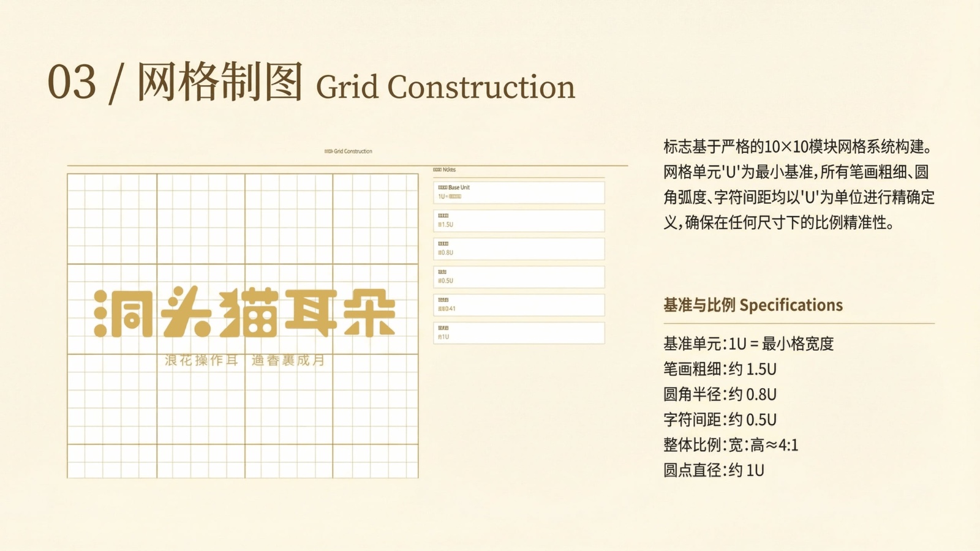The height and width of the screenshot is (551, 980).
Task: Click the Notes panel heading
Action: (x=445, y=170)
